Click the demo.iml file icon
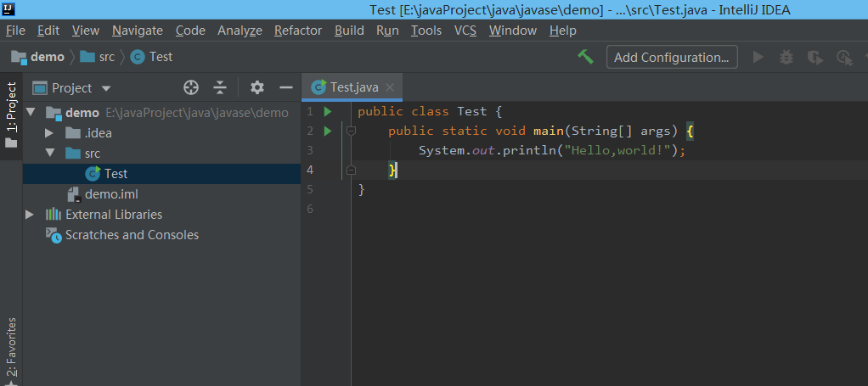The image size is (868, 386). 74,194
